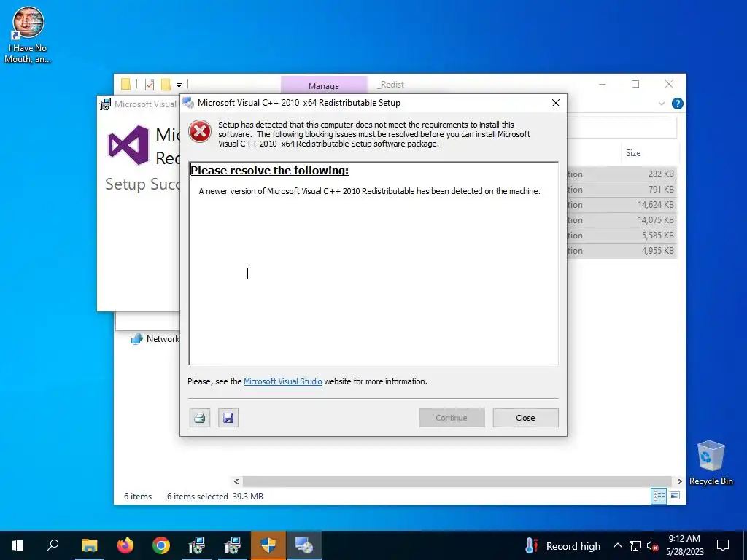Click the Visual Studio logo in background installer

[128, 145]
